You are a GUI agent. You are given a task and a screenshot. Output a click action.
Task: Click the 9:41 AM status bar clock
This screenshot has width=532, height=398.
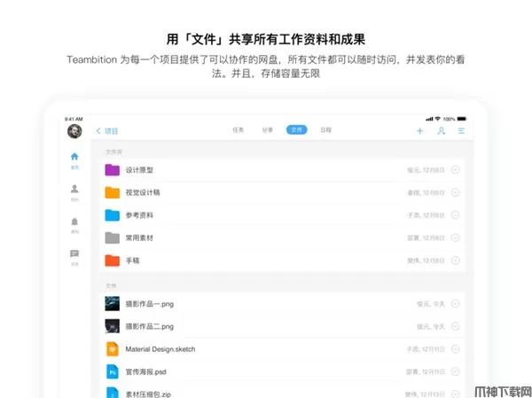(x=74, y=119)
